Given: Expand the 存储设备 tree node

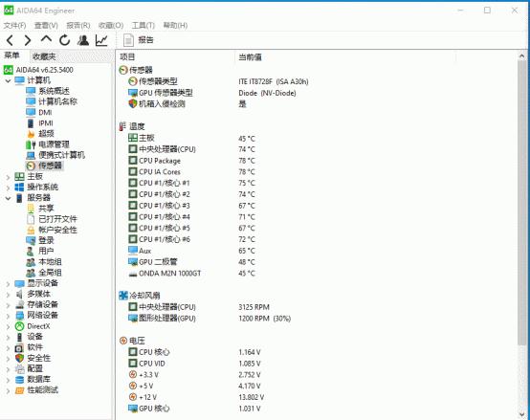Looking at the screenshot, I should click(x=8, y=305).
